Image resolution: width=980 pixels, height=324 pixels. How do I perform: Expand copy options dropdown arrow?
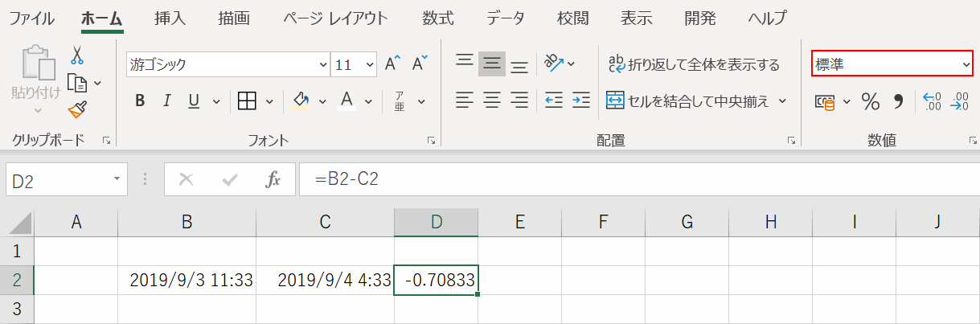click(x=97, y=83)
